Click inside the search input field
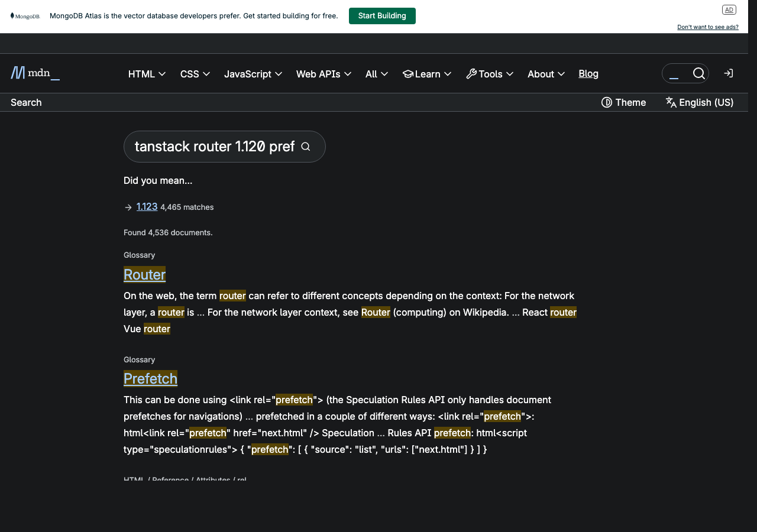This screenshot has width=757, height=532. pyautogui.click(x=213, y=146)
